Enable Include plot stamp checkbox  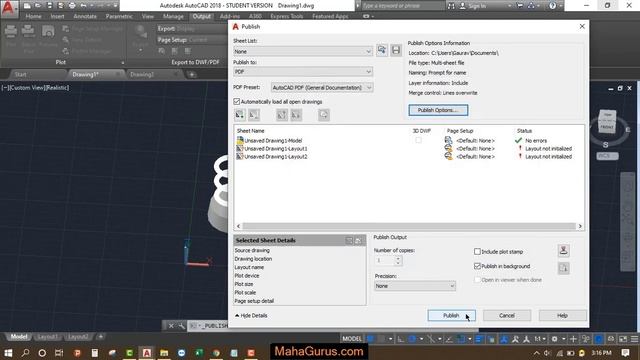(477, 251)
